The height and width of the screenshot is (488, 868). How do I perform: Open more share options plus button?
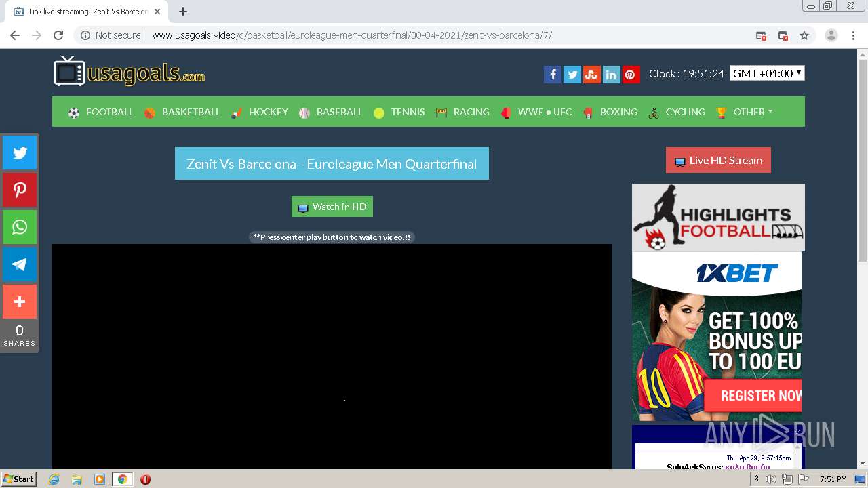coord(20,302)
